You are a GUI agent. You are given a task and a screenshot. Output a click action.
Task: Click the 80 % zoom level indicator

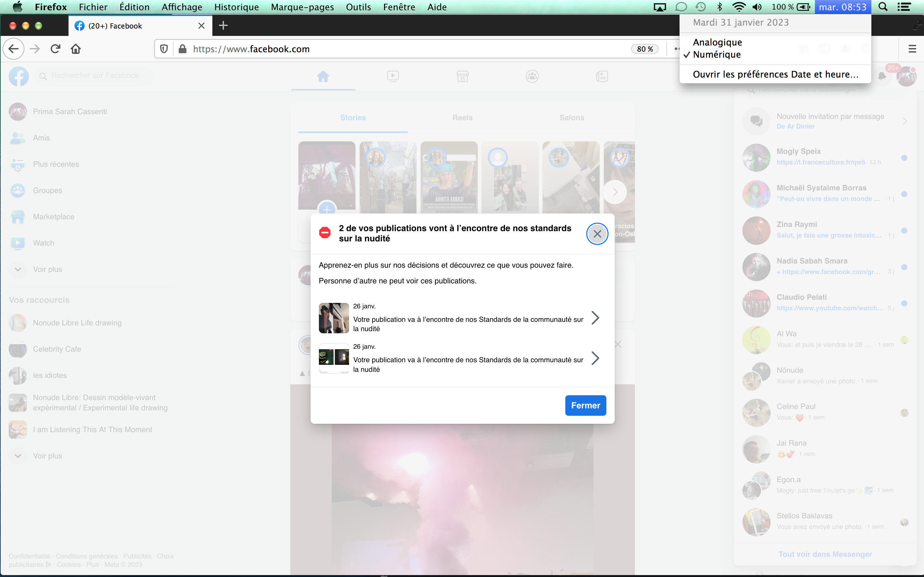[x=645, y=49]
